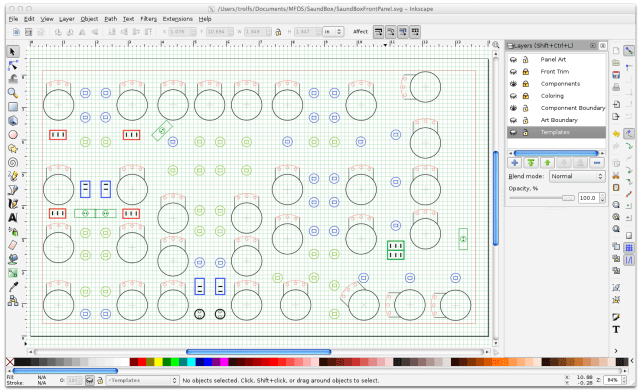The height and width of the screenshot is (392, 640).
Task: Select the Ellipse circle tool
Action: (x=13, y=134)
